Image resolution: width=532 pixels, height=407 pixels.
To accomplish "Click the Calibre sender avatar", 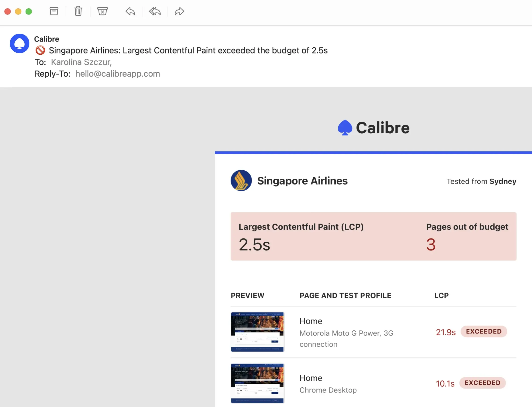I will click(20, 43).
